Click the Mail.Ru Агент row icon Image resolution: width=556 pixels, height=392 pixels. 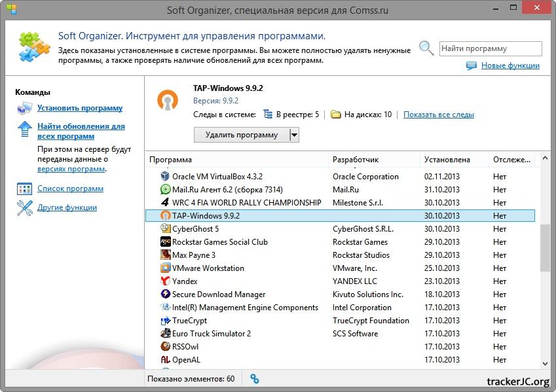coord(165,189)
